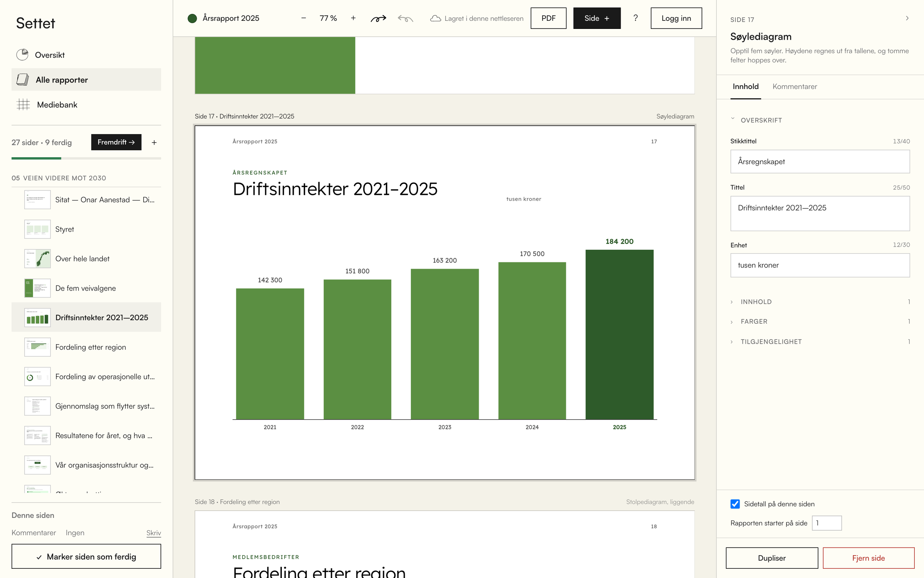Image resolution: width=924 pixels, height=578 pixels.
Task: Toggle Sidetall på denne siden checkbox
Action: click(x=735, y=504)
